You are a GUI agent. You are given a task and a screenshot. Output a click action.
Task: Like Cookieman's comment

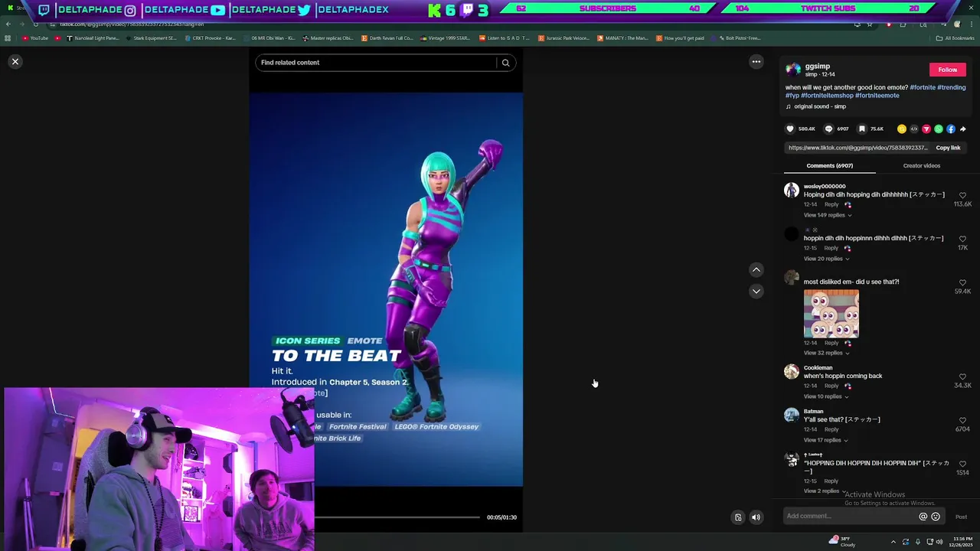click(x=962, y=377)
